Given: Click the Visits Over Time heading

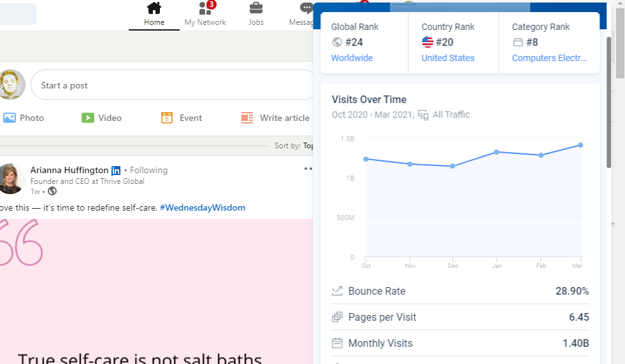Looking at the screenshot, I should tap(369, 99).
